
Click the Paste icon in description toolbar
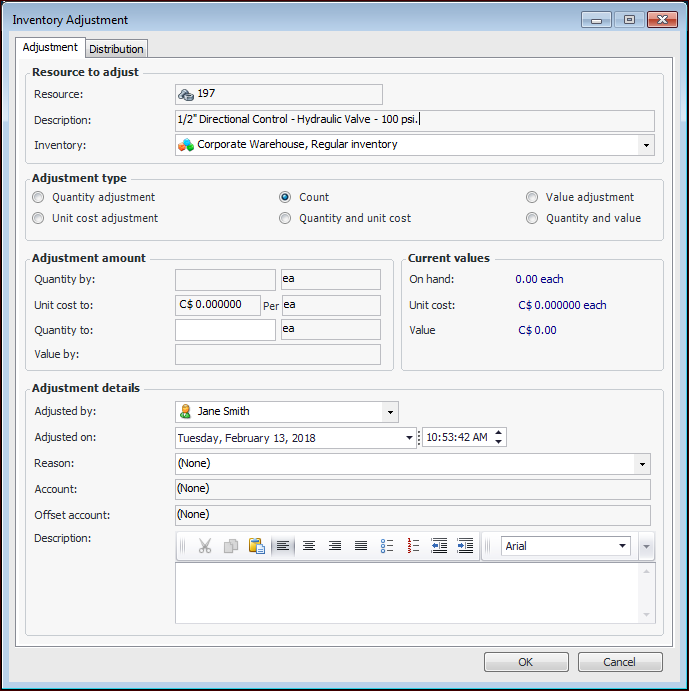point(257,546)
